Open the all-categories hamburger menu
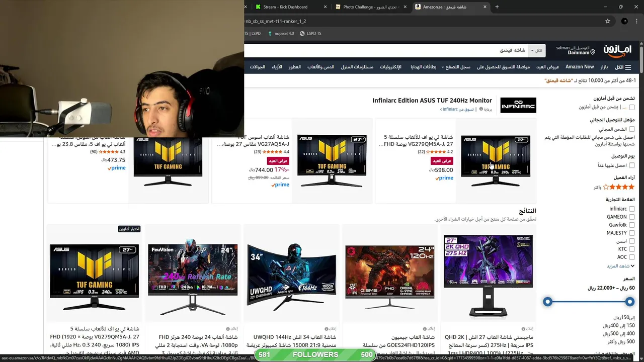 [x=623, y=67]
